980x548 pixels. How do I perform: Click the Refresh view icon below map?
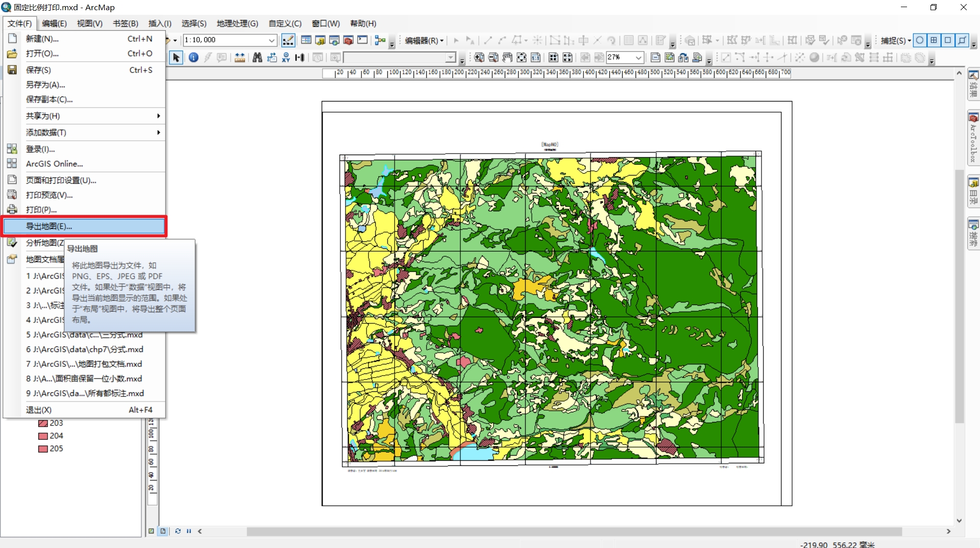(x=178, y=531)
